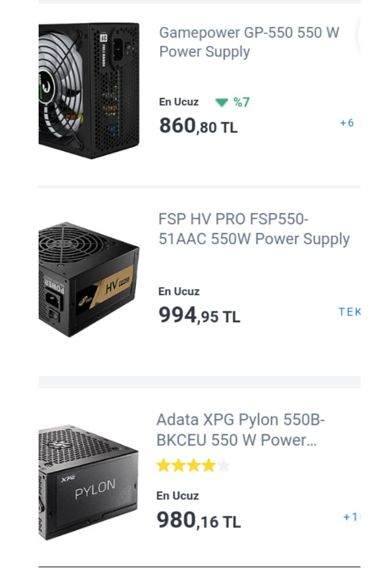Viewport: 391px width, 588px height.
Task: Open FSP HV PRO FSP550-51AAC title link
Action: click(x=253, y=229)
